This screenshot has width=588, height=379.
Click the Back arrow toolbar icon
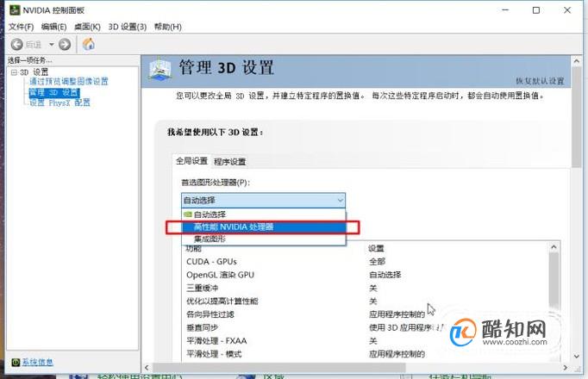pyautogui.click(x=17, y=45)
